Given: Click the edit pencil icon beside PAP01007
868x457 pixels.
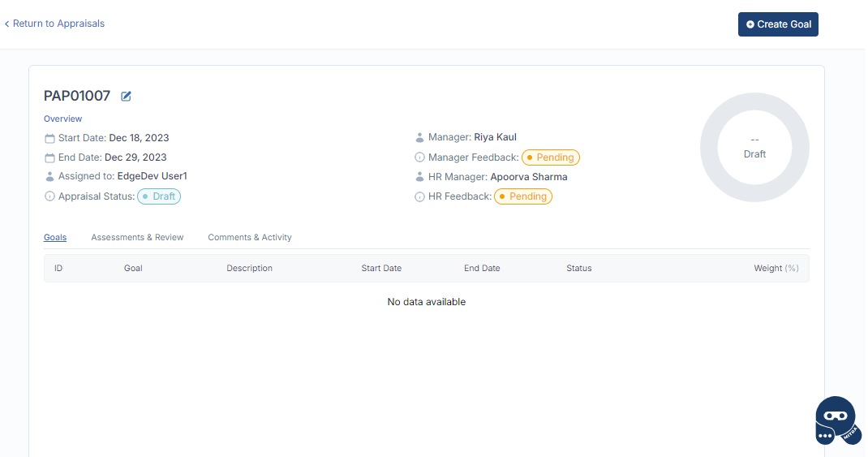Looking at the screenshot, I should pyautogui.click(x=126, y=97).
